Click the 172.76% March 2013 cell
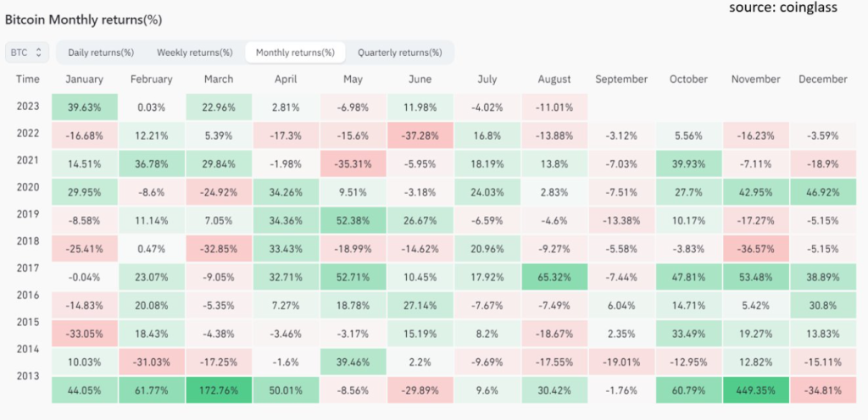Screen dimensions: 868x420 pyautogui.click(x=218, y=392)
